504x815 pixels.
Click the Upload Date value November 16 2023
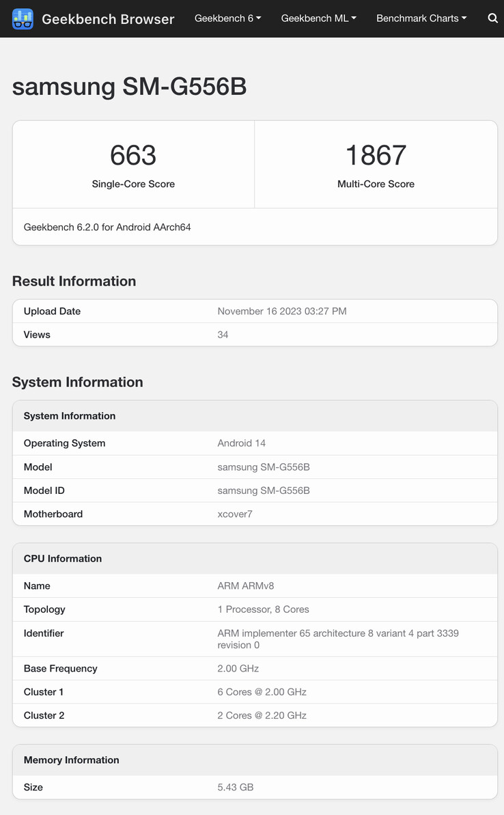point(281,312)
